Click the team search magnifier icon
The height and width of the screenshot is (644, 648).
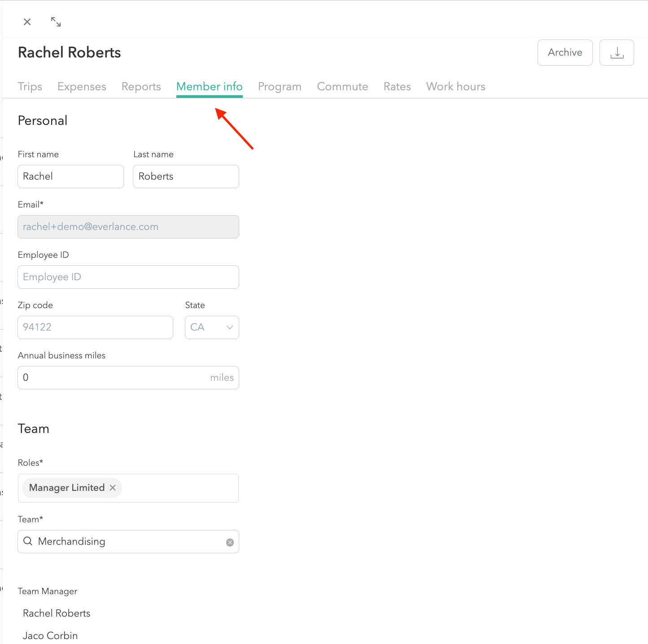tap(28, 542)
